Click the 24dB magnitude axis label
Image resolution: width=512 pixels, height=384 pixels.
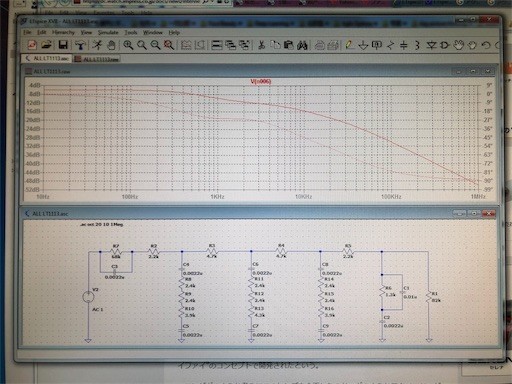(x=34, y=129)
